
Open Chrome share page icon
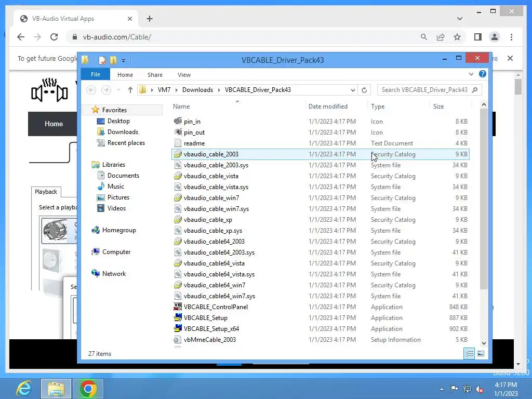[441, 37]
